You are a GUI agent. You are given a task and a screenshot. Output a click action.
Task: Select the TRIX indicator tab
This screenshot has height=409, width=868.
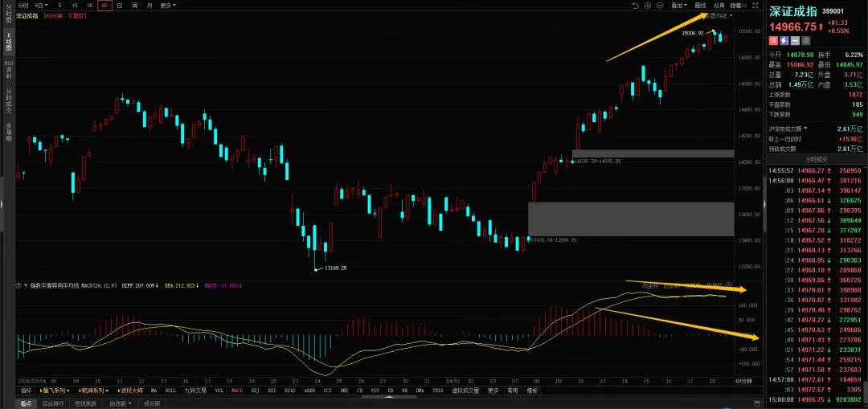tap(437, 391)
